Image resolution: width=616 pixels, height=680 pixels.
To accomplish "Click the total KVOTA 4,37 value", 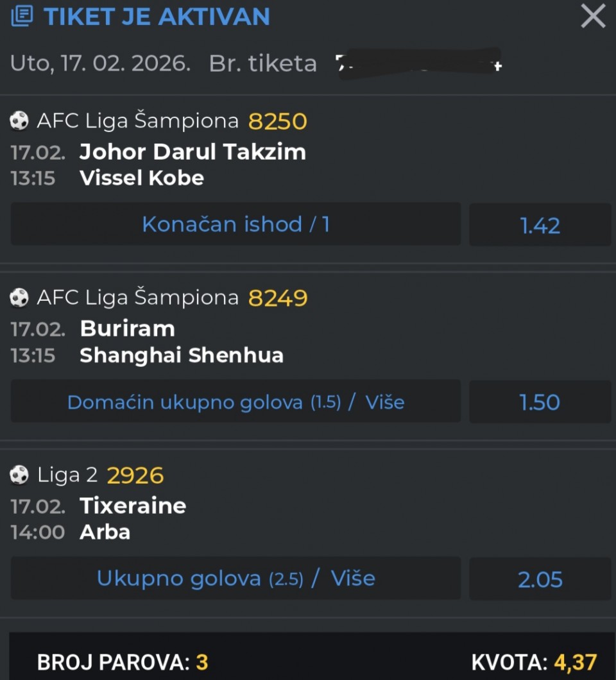I will tap(576, 662).
